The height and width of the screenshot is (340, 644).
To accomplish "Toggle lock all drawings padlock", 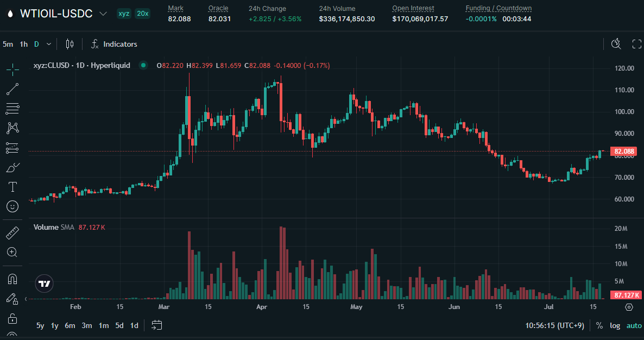I will tap(12, 318).
